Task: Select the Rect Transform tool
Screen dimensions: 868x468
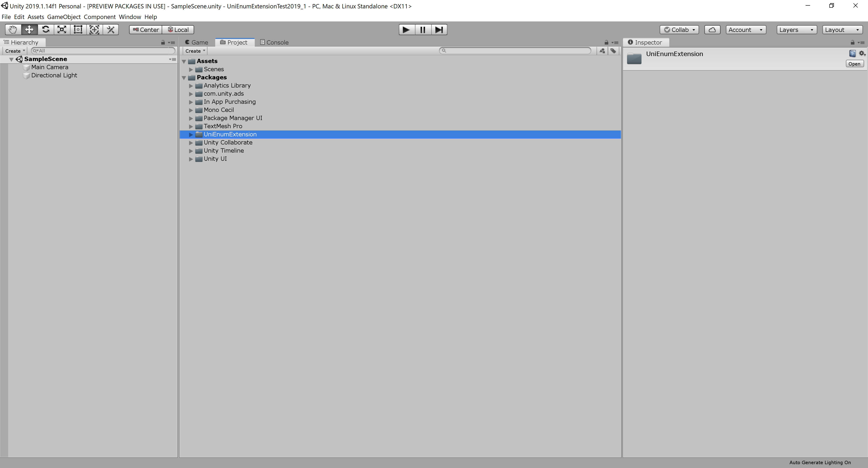Action: click(x=78, y=30)
